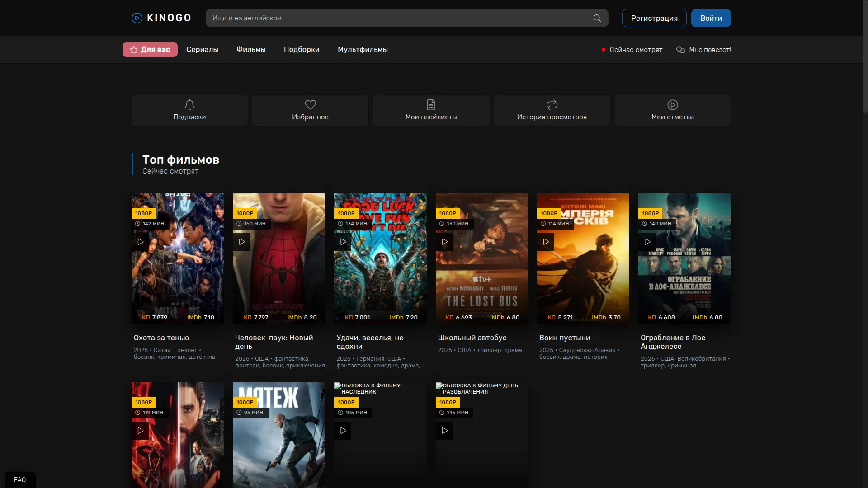This screenshot has height=488, width=868.
Task: Open the Школьный автобус title link
Action: click(472, 338)
